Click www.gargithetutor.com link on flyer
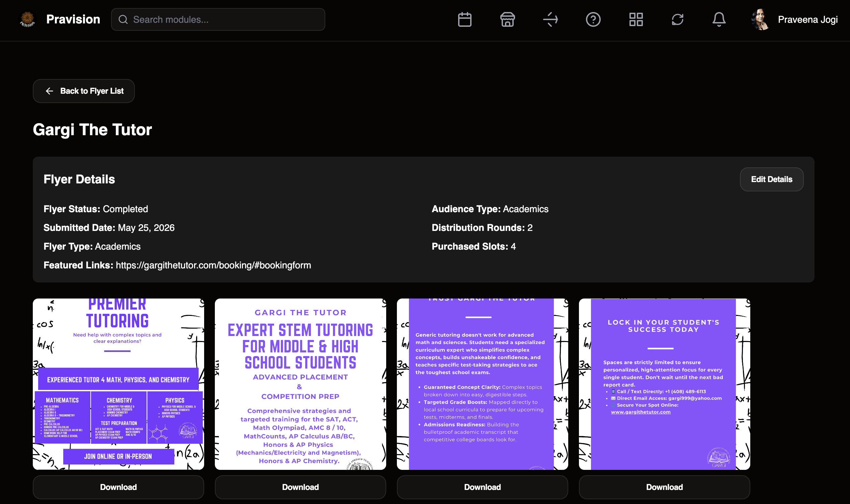This screenshot has height=504, width=850. click(x=641, y=412)
